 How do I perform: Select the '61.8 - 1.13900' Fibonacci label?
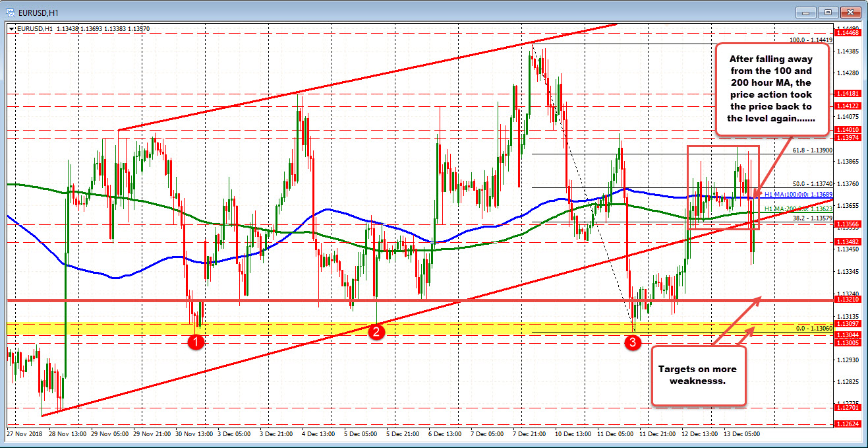point(813,150)
